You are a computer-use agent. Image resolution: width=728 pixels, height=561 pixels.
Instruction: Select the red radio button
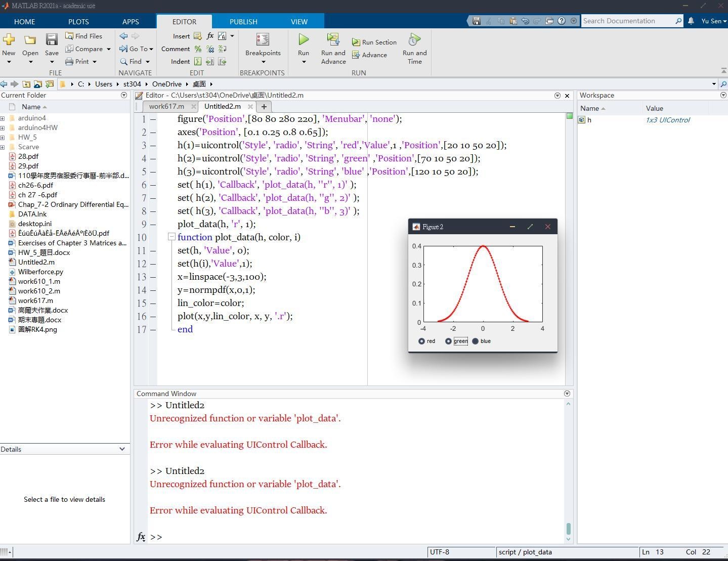tap(422, 341)
